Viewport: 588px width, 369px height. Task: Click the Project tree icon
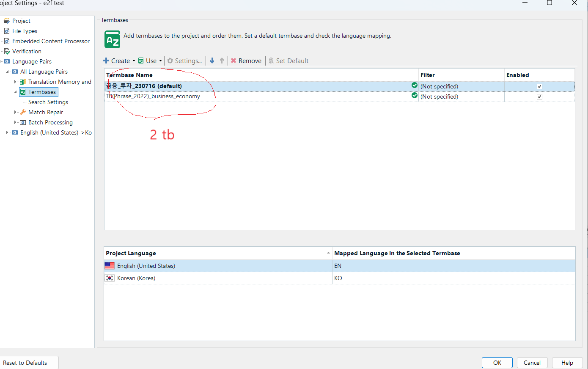pyautogui.click(x=7, y=21)
